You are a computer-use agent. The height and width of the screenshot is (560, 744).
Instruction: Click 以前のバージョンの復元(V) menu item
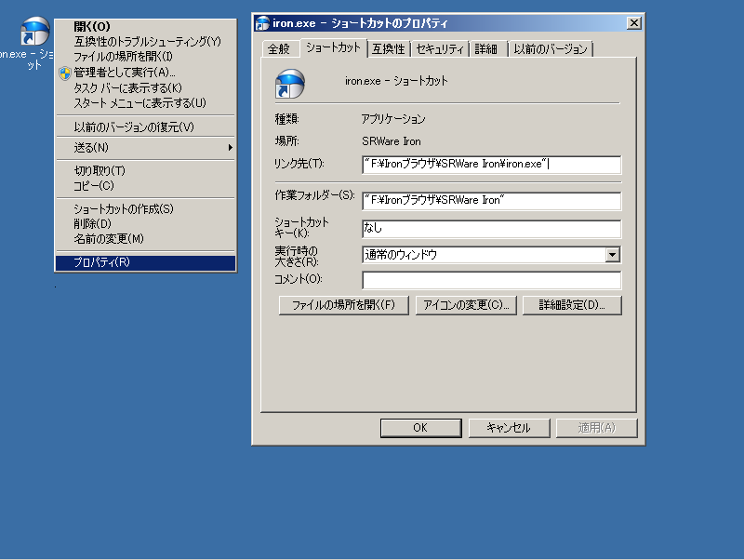146,127
